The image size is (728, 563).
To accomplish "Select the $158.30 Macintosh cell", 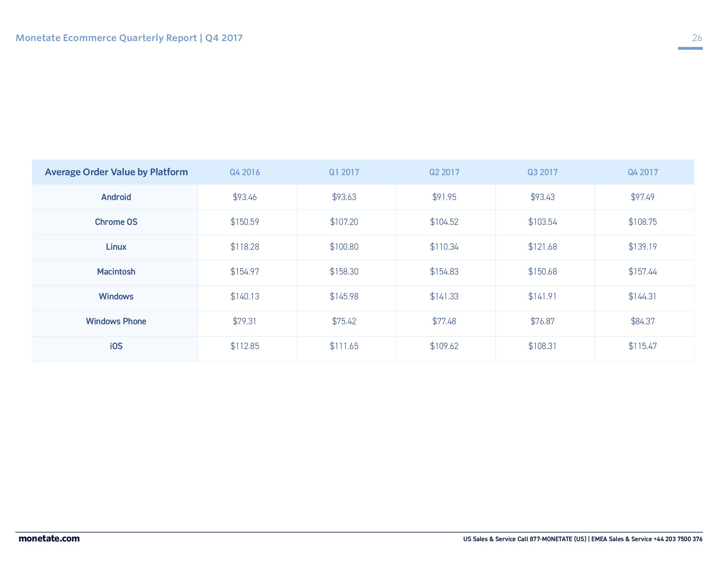I will point(344,272).
